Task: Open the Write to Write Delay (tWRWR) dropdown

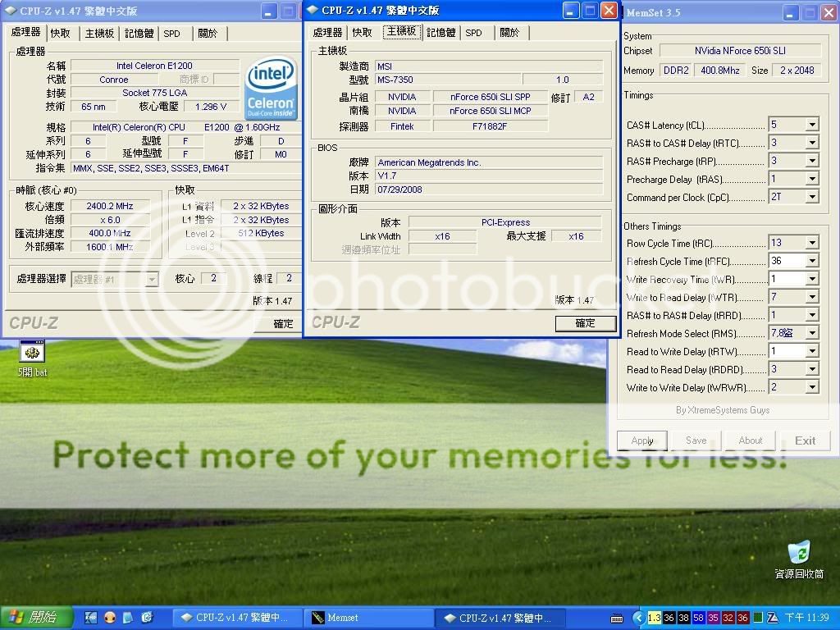Action: pyautogui.click(x=812, y=387)
